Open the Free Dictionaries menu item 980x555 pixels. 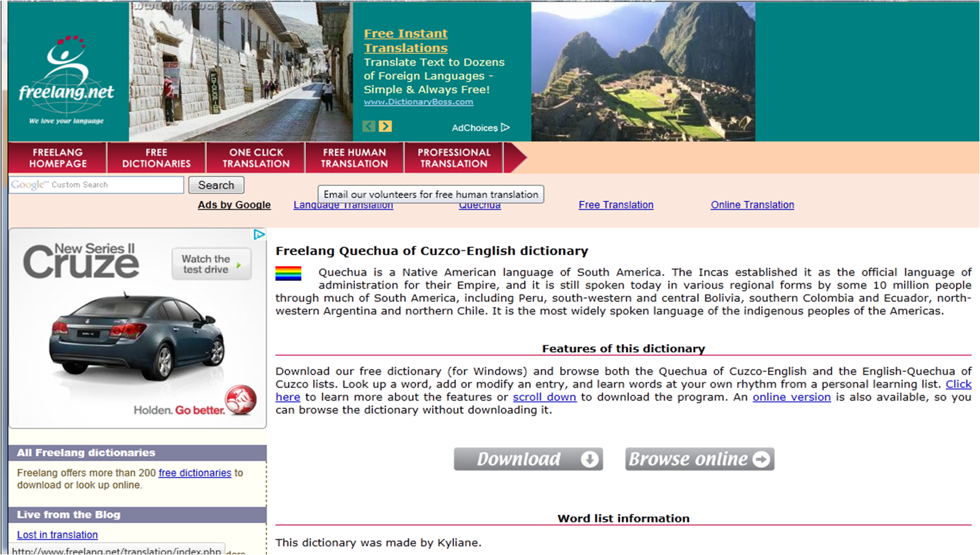coord(156,158)
